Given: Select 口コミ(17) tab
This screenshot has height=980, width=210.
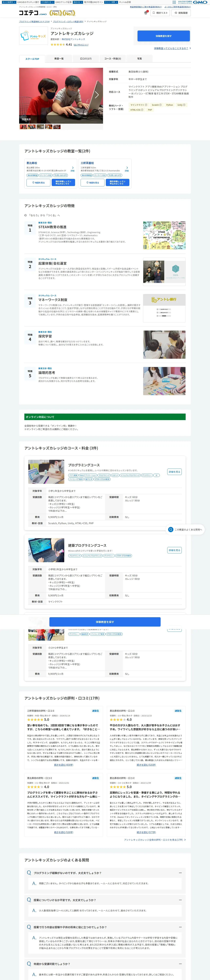Looking at the screenshot, I should tap(86, 59).
